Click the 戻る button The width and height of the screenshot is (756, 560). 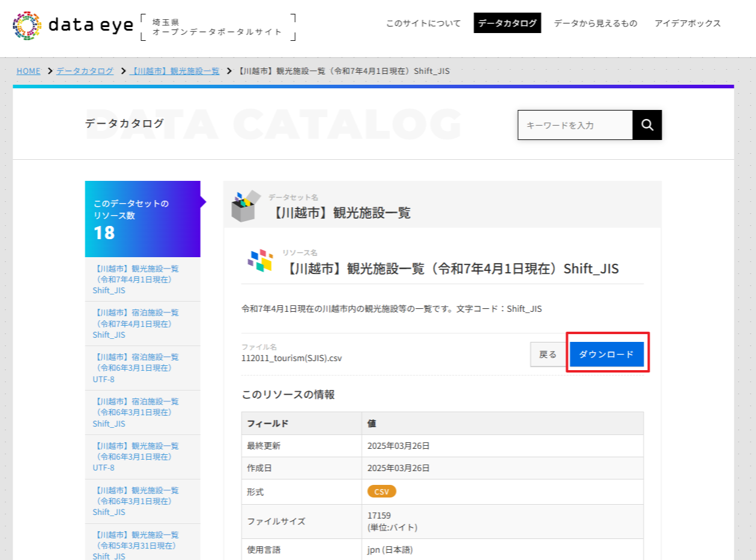(548, 355)
